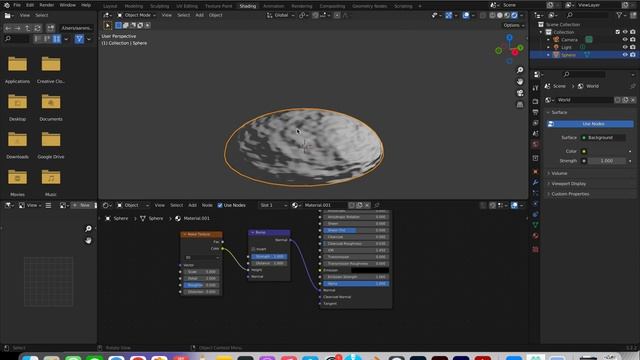The height and width of the screenshot is (360, 640).
Task: Select material preview shading mode
Action: 507,15
